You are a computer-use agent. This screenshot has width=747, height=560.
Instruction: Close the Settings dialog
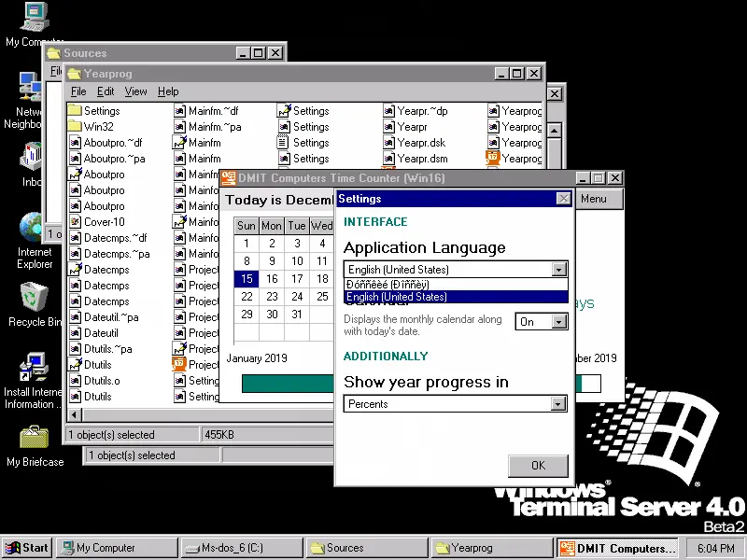pos(564,199)
